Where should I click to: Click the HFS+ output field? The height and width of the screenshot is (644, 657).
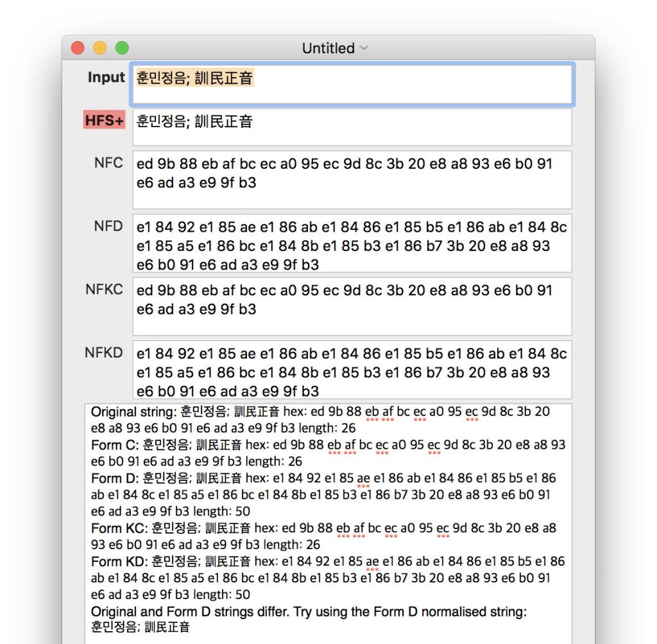tap(352, 128)
